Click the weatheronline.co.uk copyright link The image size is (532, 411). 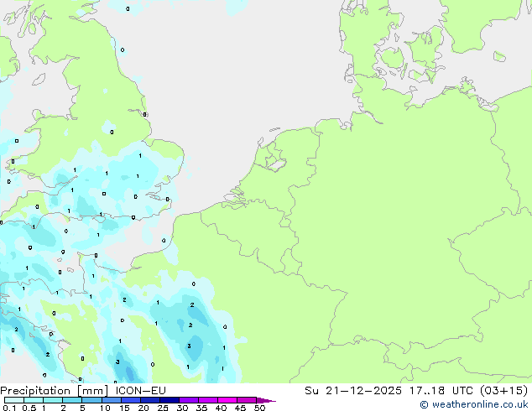[474, 404]
